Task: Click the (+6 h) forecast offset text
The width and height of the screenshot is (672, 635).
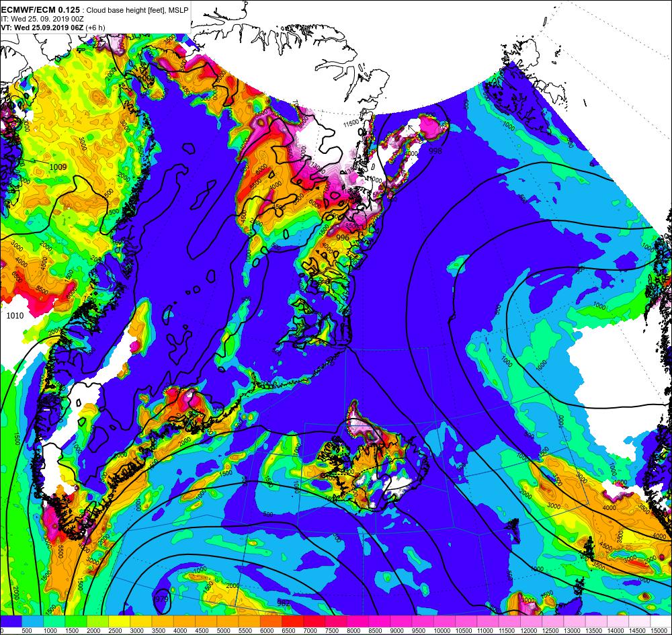Action: 95,28
